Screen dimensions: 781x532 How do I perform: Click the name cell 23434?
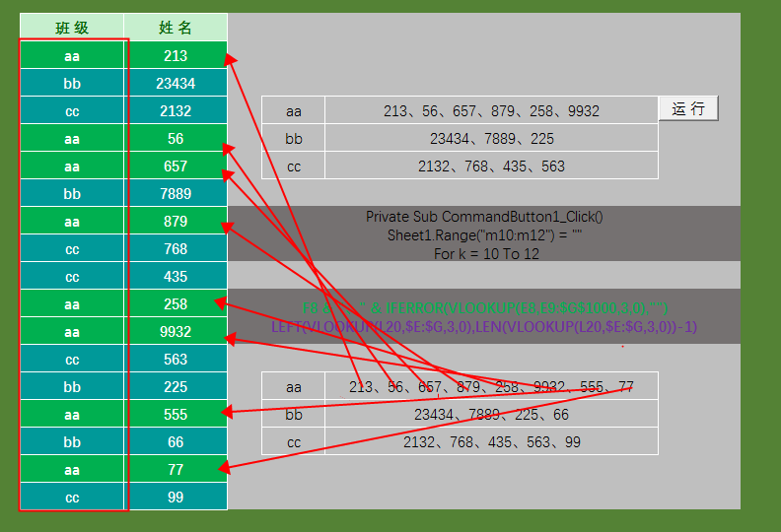coord(176,83)
